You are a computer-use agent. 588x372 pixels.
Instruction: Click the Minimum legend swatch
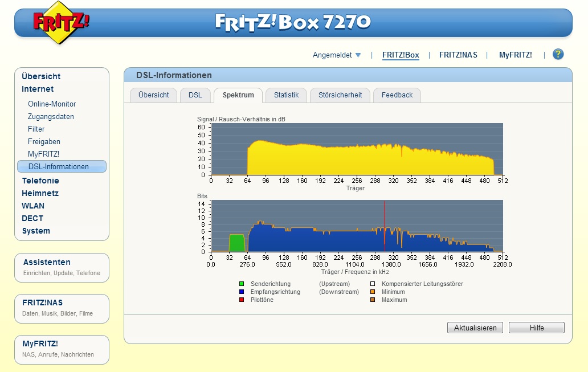tap(373, 292)
